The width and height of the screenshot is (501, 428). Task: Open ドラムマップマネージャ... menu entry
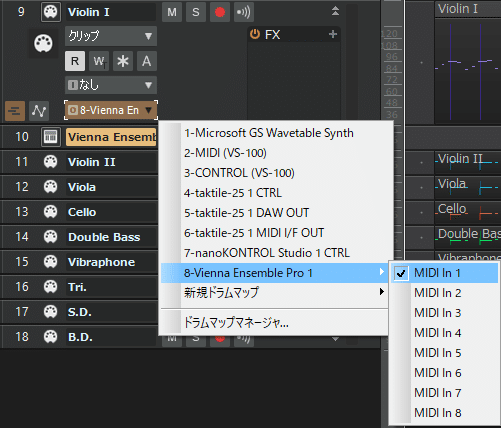point(274,322)
